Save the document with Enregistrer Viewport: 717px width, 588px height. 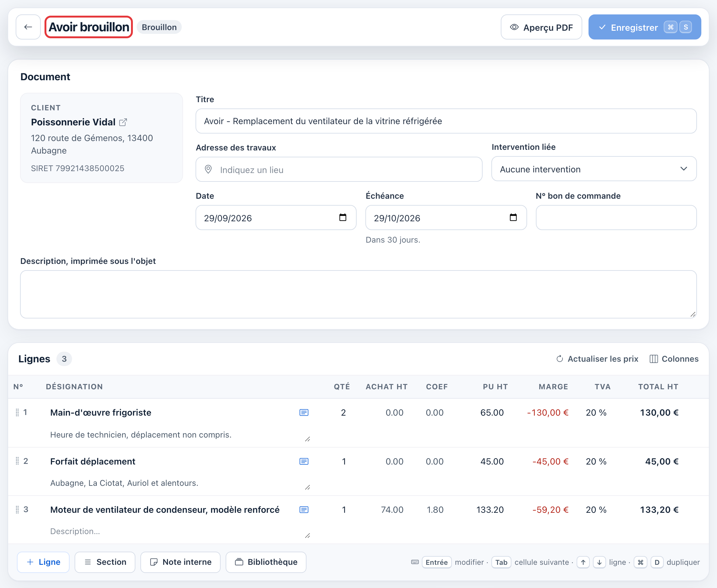tap(645, 27)
